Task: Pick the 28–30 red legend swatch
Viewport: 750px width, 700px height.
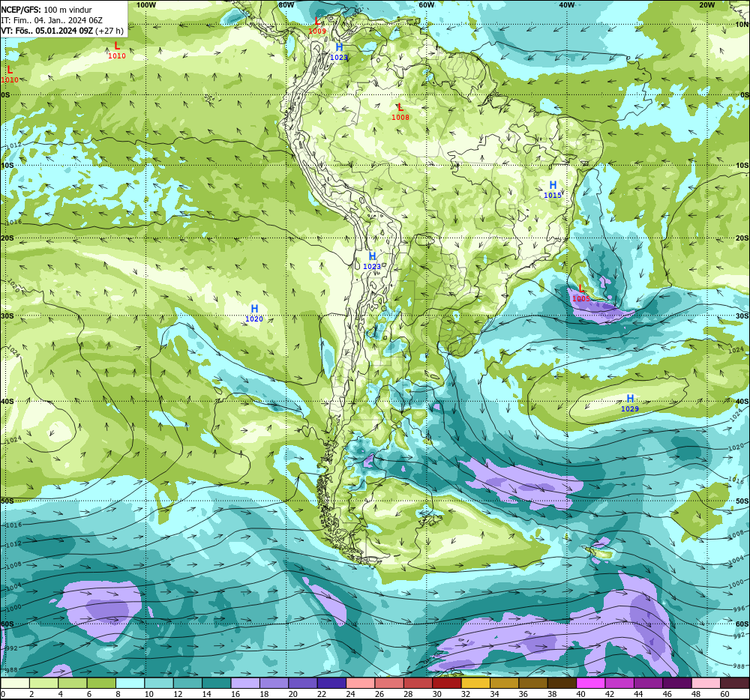Action: (418, 683)
